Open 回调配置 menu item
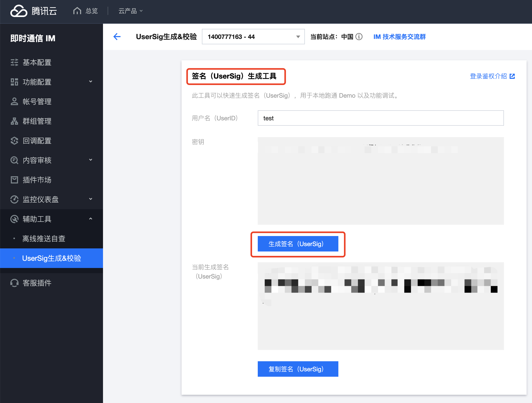Screen dimensions: 532x403 coord(52,141)
